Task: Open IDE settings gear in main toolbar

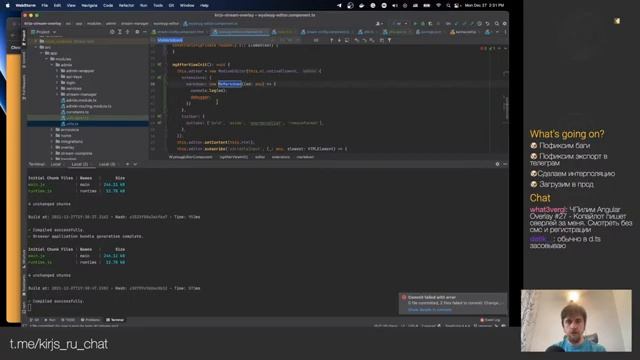Action: (504, 24)
